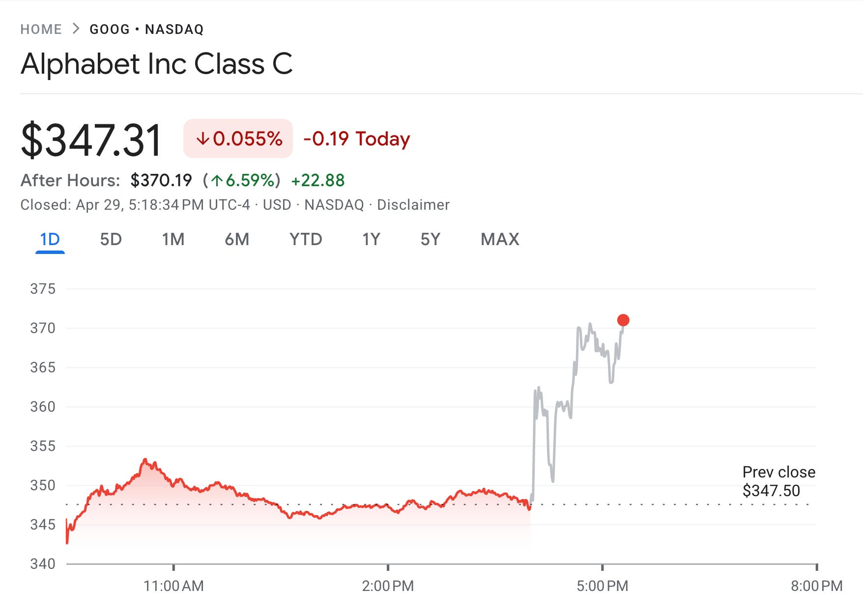Click the 5:00 PM axis tick label

602,586
